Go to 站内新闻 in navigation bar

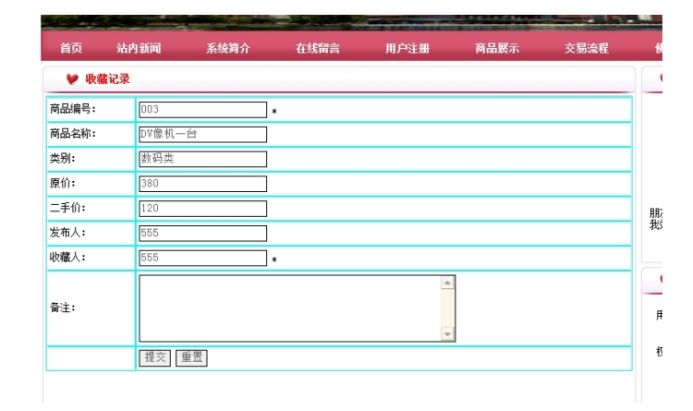139,48
